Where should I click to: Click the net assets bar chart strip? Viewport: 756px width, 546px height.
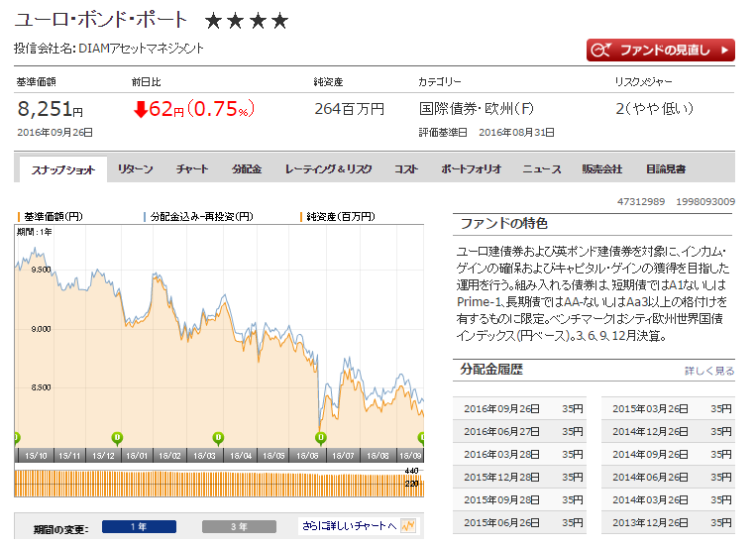(x=219, y=484)
